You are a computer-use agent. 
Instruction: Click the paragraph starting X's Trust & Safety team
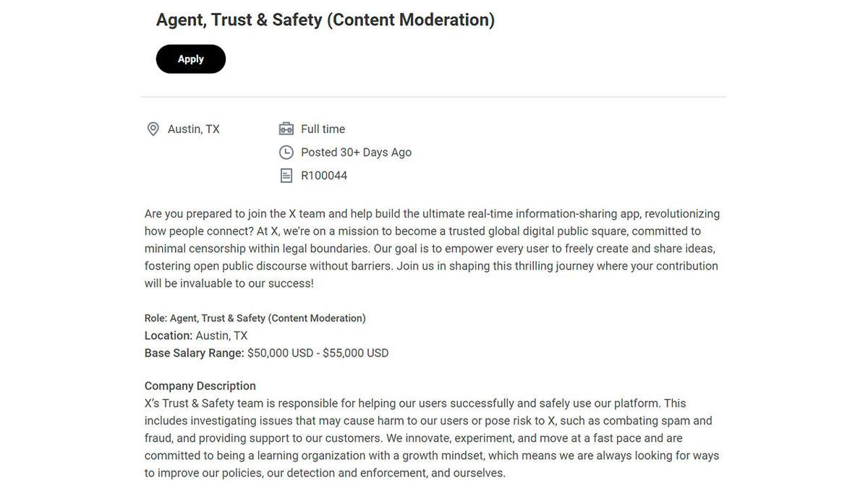pos(432,438)
